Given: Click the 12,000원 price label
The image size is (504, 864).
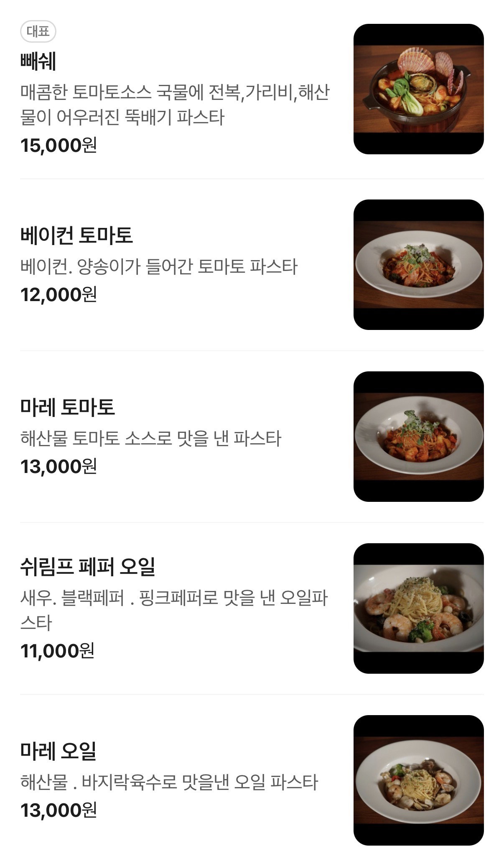Looking at the screenshot, I should pyautogui.click(x=59, y=294).
